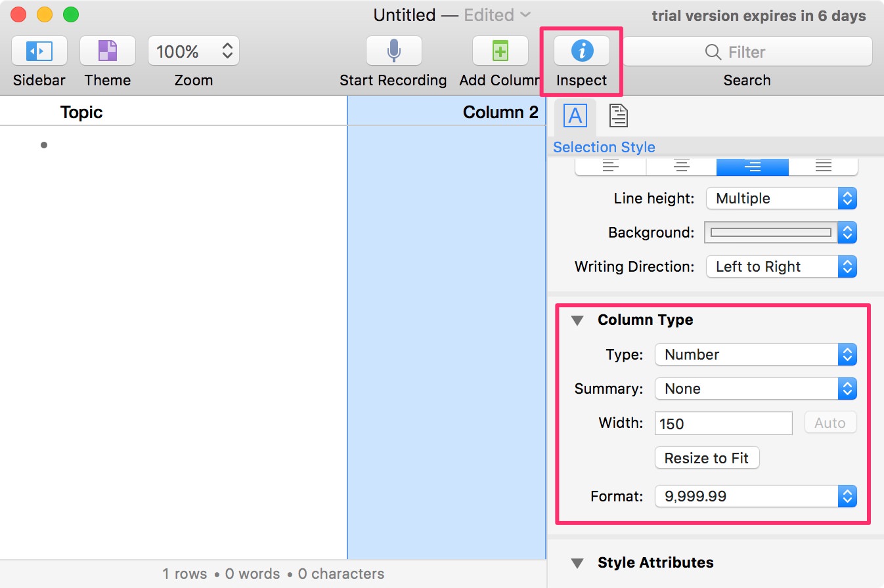884x588 pixels.
Task: Open the column Type dropdown
Action: tap(755, 355)
